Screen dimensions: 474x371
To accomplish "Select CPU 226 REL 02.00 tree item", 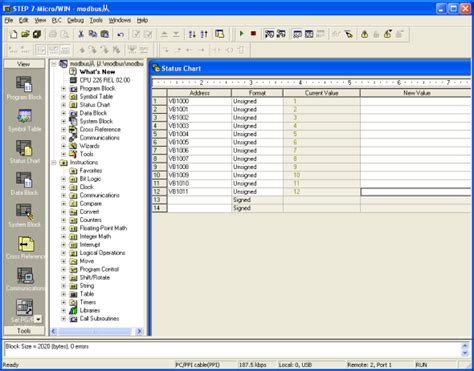I will [105, 80].
